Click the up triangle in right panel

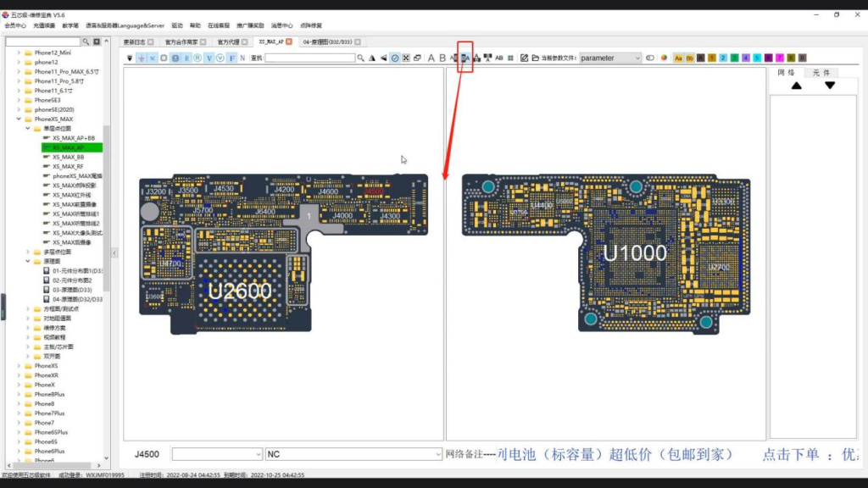tap(796, 86)
